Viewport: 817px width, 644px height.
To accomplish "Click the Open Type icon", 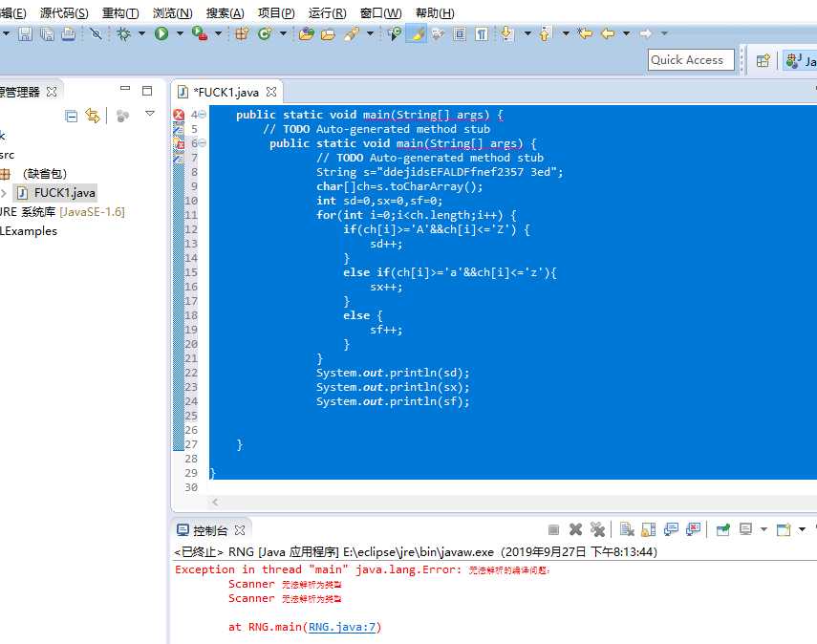I will coord(307,33).
